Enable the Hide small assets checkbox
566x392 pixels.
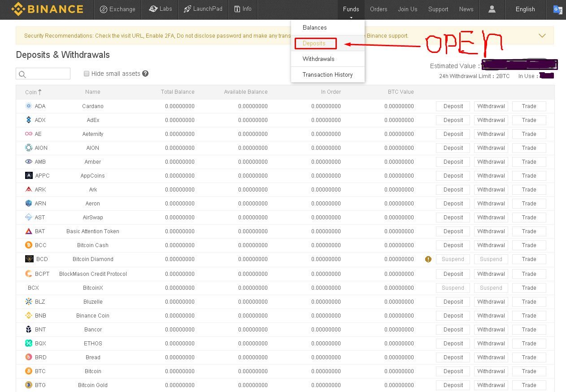coord(87,74)
